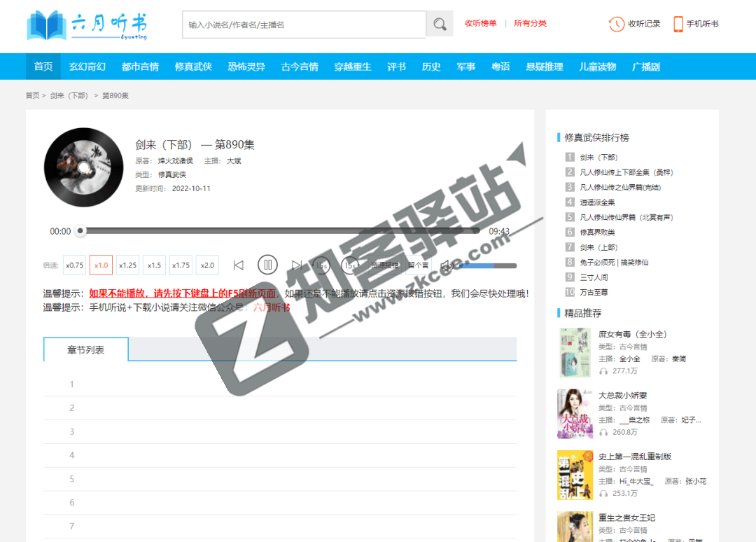Open the 收听榜单 rankings link
The image size is (756, 542).
[479, 22]
